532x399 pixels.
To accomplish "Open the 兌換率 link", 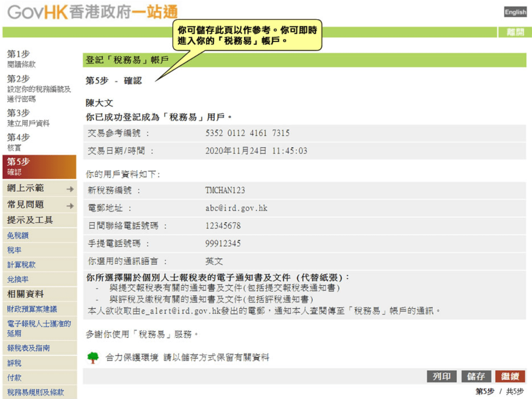I will pyautogui.click(x=18, y=279).
